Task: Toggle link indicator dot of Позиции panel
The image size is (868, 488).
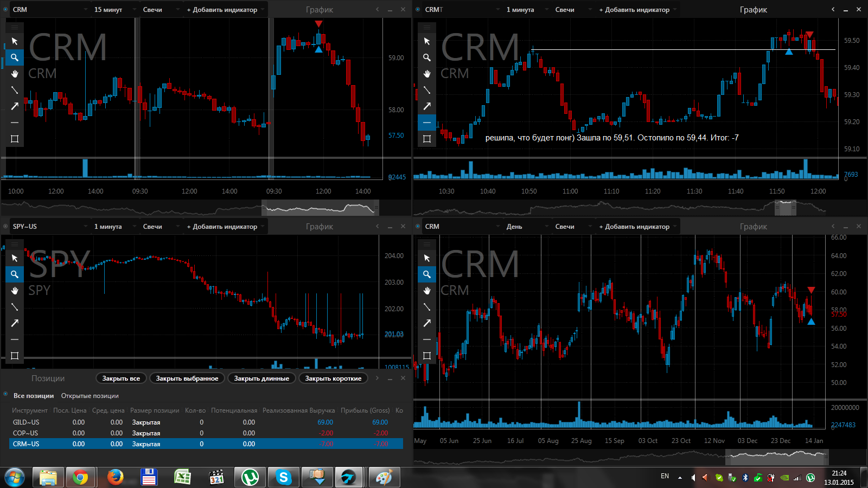Action: [5, 394]
